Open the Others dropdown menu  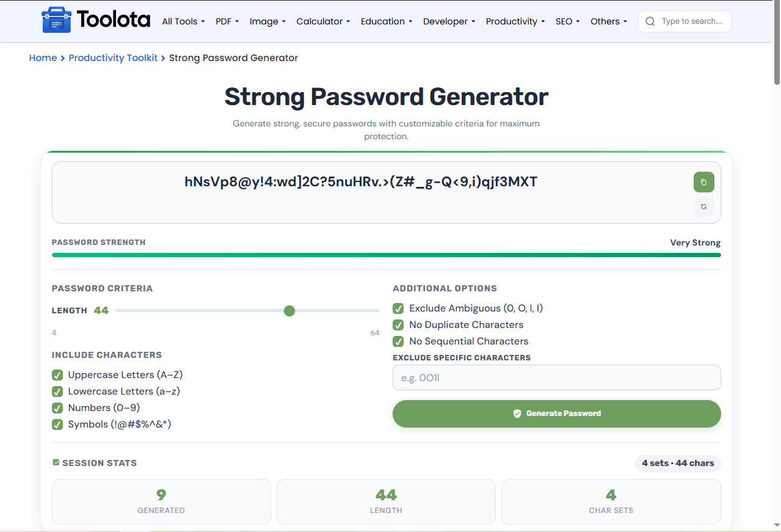(609, 21)
